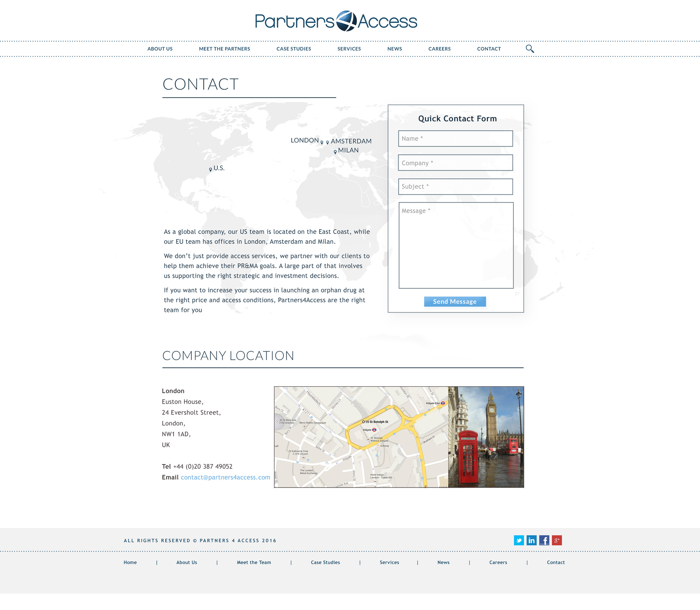
Task: Open Services in top navigation
Action: click(x=349, y=49)
